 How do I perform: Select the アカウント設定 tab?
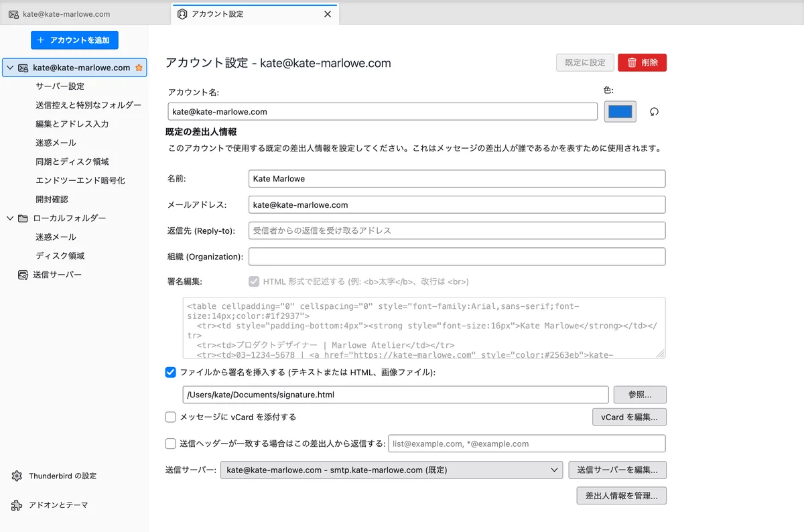point(255,14)
